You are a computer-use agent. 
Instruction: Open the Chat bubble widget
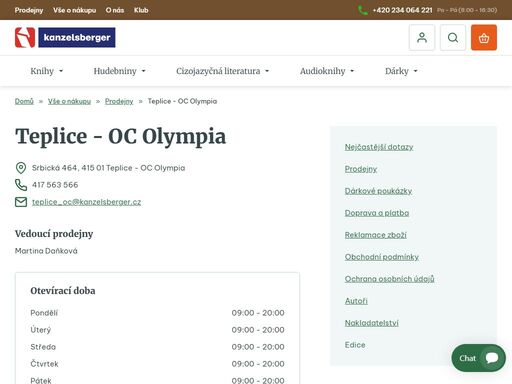point(478,358)
